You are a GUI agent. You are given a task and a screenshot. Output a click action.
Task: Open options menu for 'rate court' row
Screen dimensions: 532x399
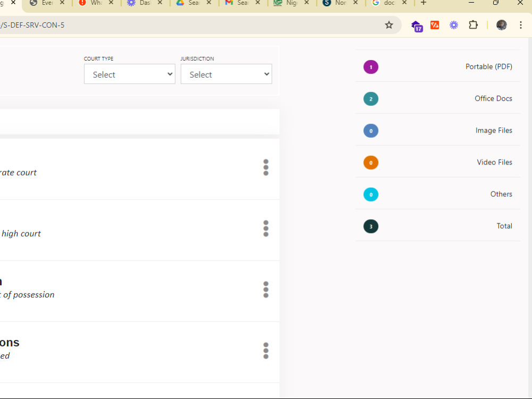click(266, 167)
